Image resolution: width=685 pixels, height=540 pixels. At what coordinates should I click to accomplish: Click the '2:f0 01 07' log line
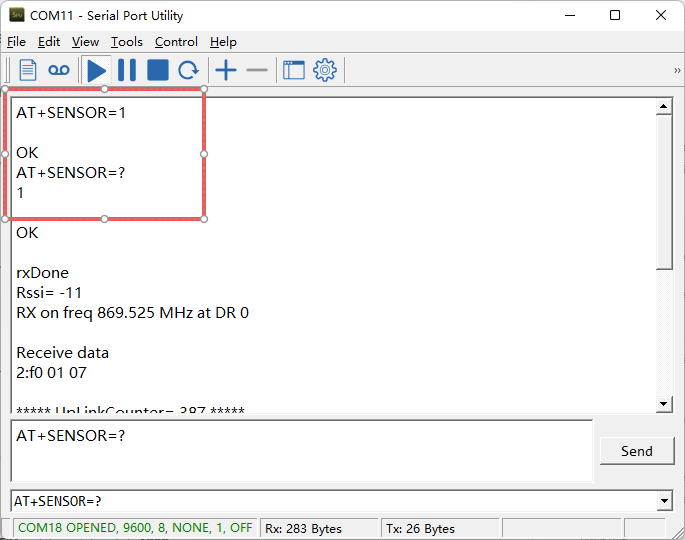pos(51,373)
